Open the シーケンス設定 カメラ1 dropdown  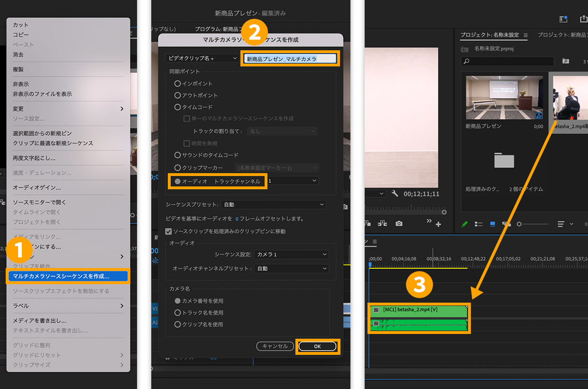point(291,255)
